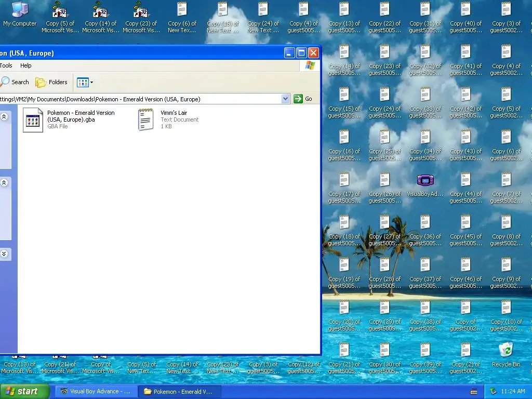Select Copy (19) of guest5005 file
The height and width of the screenshot is (399, 532).
click(x=344, y=273)
